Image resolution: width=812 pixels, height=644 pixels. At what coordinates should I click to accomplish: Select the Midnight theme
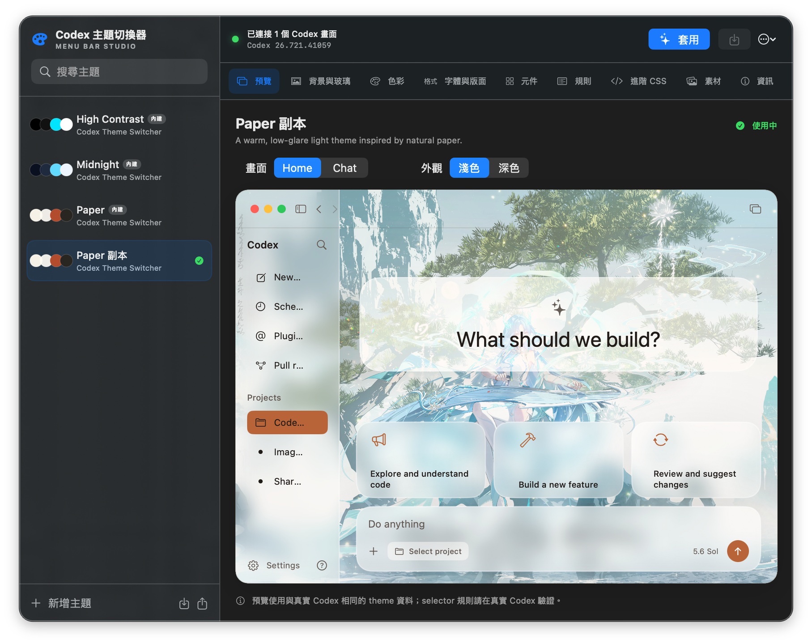point(119,170)
